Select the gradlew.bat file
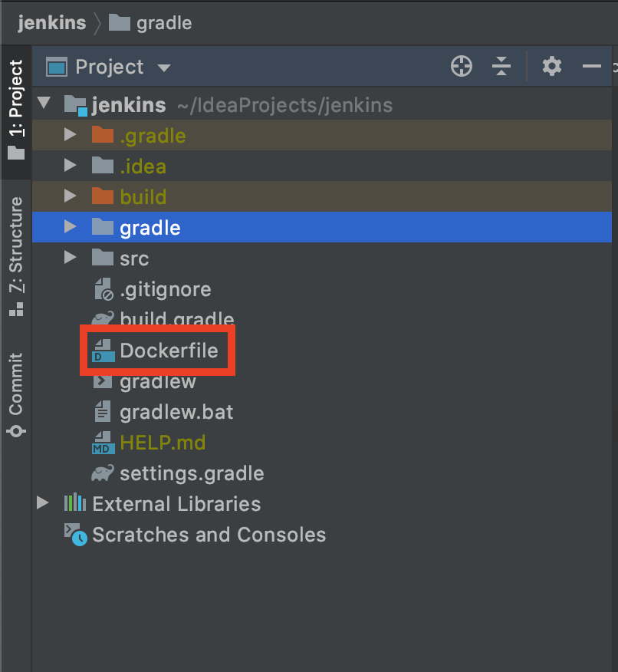The height and width of the screenshot is (672, 618). point(176,412)
